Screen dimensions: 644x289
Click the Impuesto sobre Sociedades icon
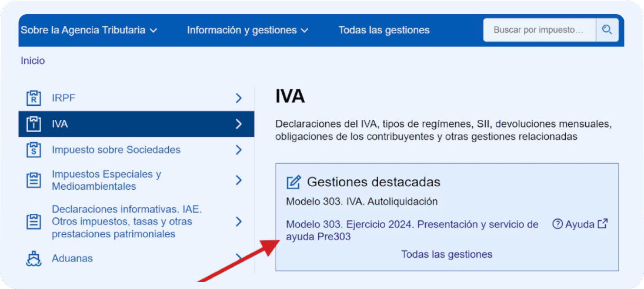(x=34, y=150)
